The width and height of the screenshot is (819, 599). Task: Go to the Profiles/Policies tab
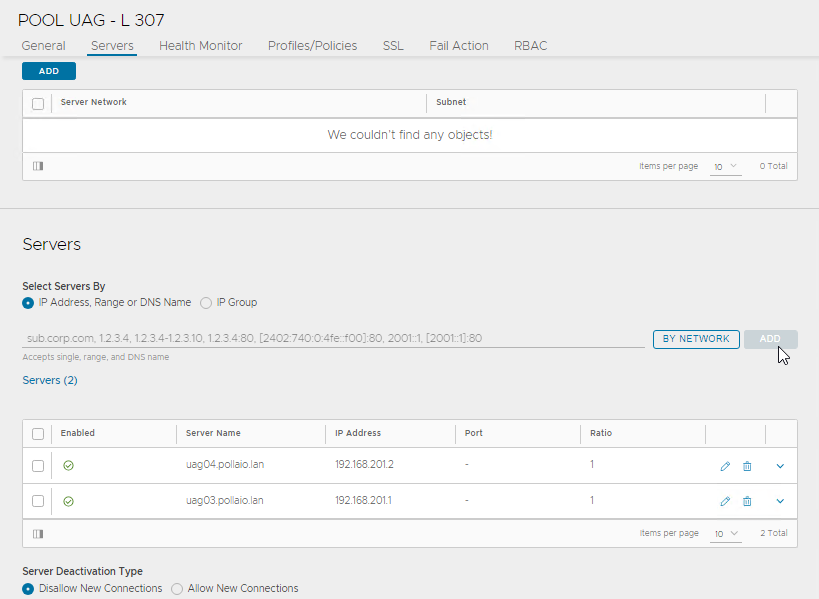point(312,46)
